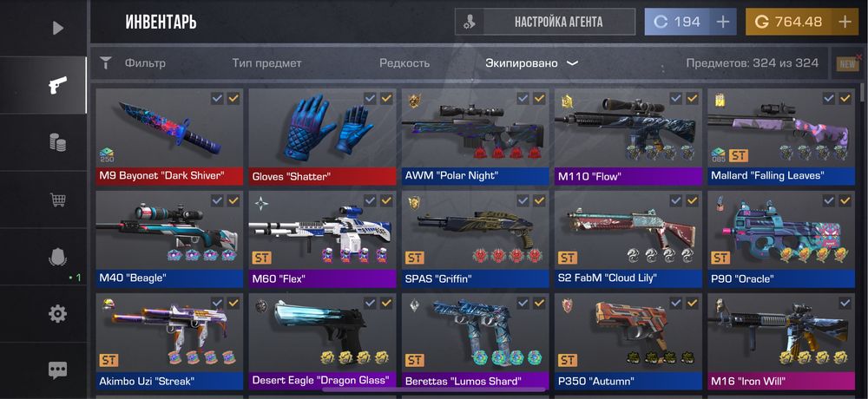
Task: Add silver coins with plus next to 194
Action: click(722, 23)
